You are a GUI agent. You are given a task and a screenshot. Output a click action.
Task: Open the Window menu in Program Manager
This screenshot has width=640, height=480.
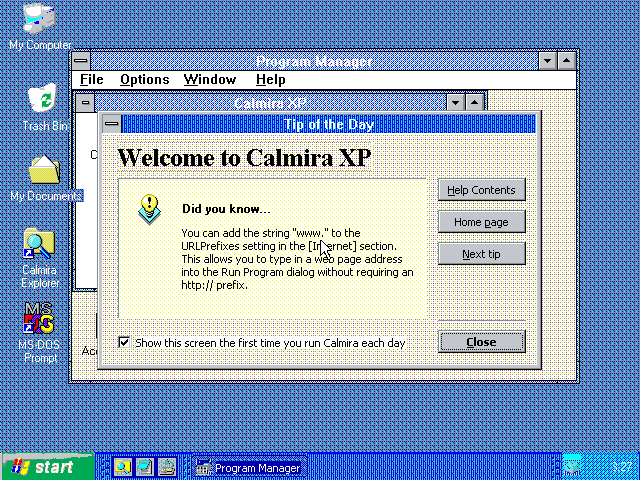coord(210,79)
